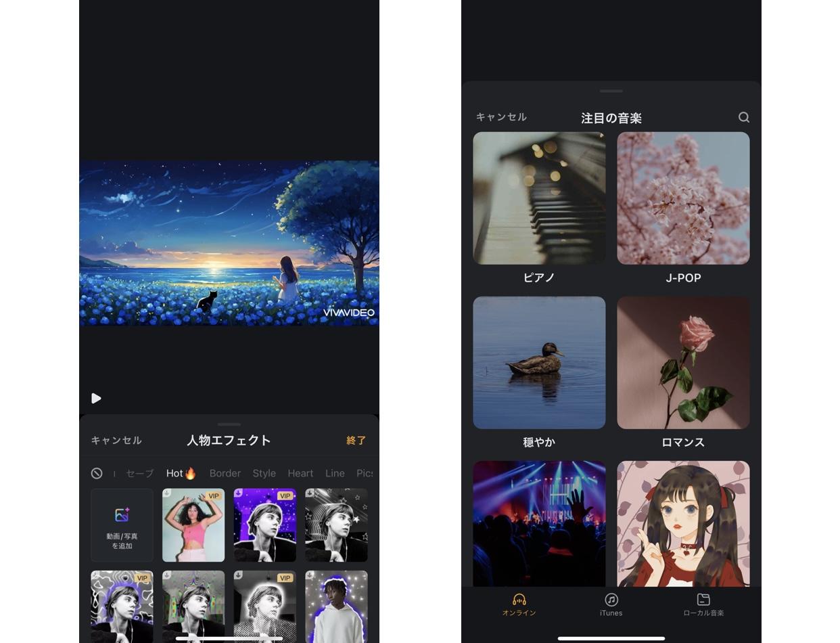Screen dimensions: 840x643
Task: Click the ピアノ category label
Action: (x=539, y=278)
